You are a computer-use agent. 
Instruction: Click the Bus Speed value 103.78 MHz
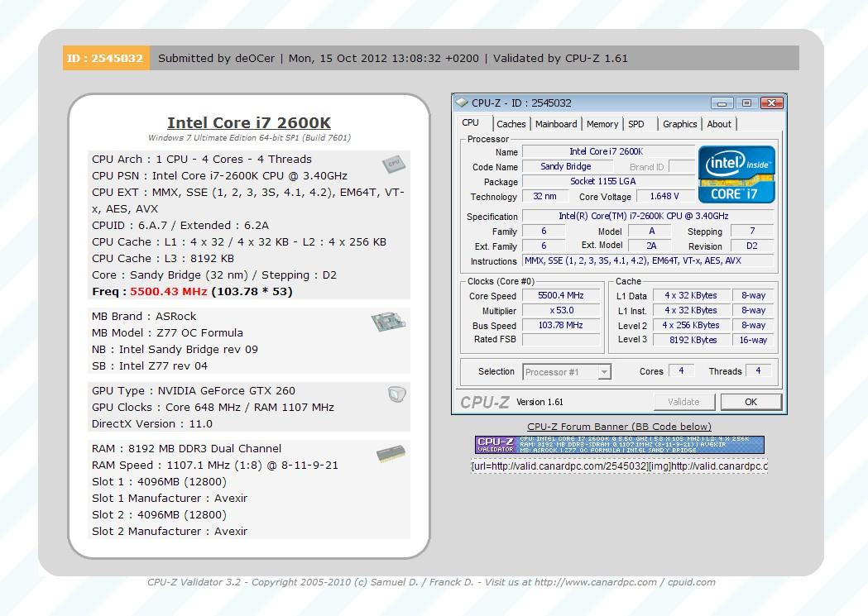[561, 325]
